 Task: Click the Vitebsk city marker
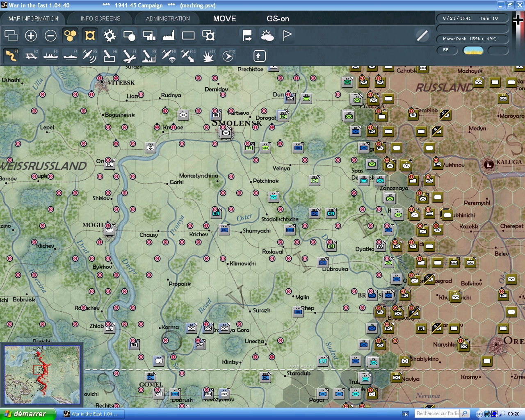pos(102,82)
